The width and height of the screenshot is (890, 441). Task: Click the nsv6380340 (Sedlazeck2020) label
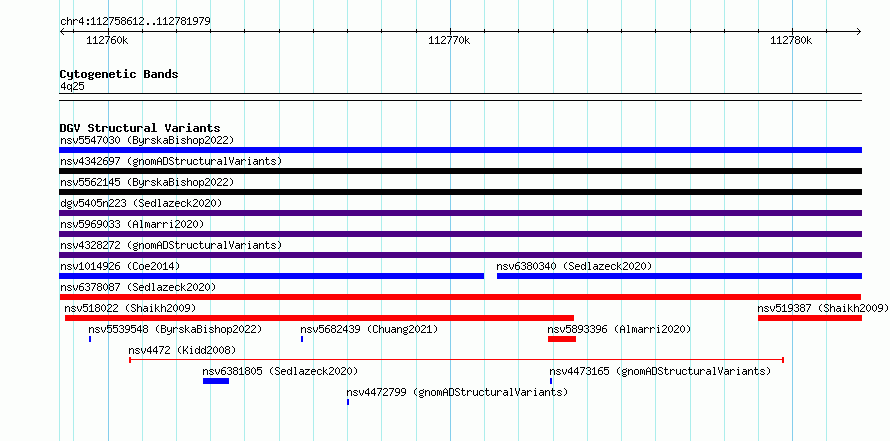point(574,266)
